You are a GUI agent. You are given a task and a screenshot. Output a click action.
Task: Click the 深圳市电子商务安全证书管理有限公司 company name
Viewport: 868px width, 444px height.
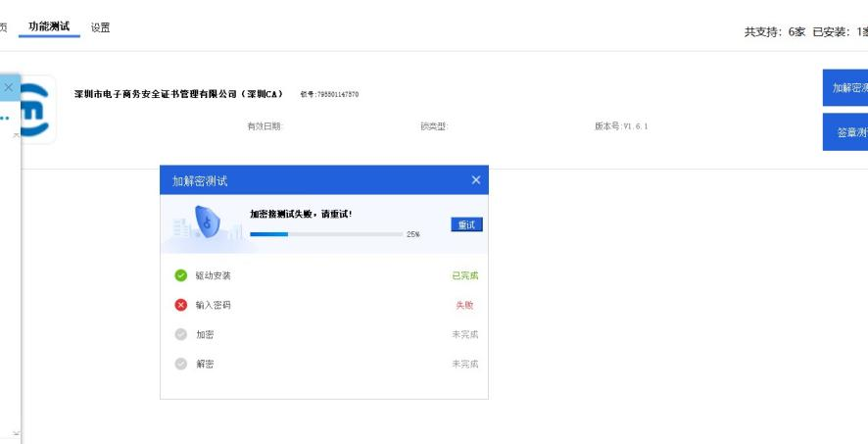[x=178, y=94]
